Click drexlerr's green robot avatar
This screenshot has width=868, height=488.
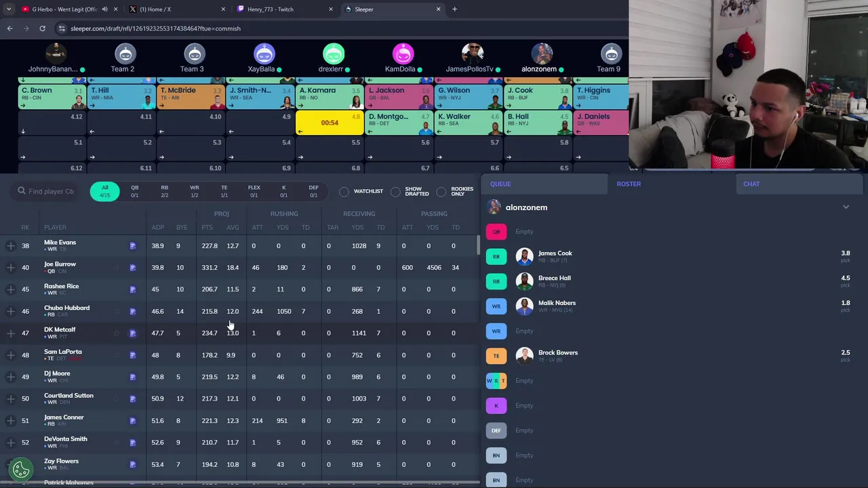click(333, 53)
